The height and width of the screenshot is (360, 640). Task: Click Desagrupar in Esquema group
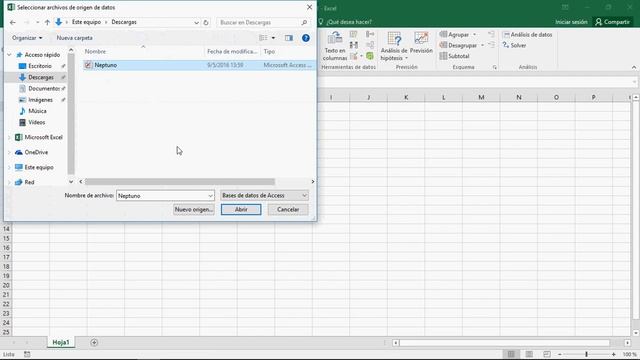tap(458, 45)
